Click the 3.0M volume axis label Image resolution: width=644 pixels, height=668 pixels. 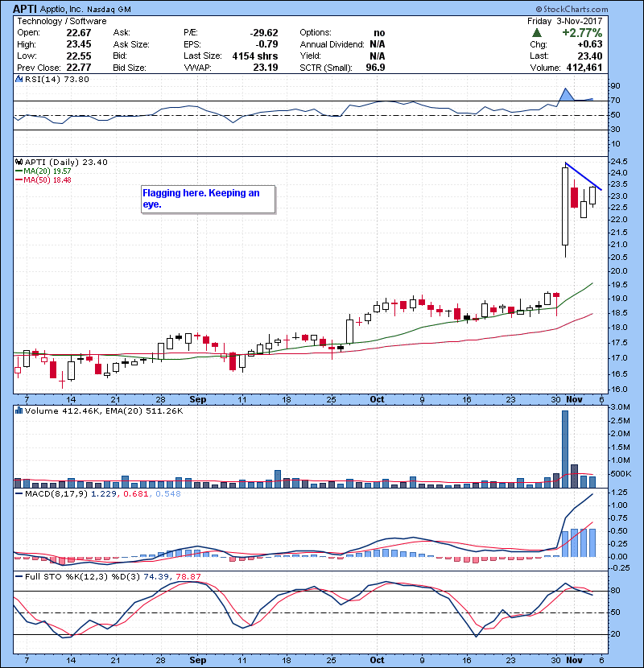tap(620, 407)
